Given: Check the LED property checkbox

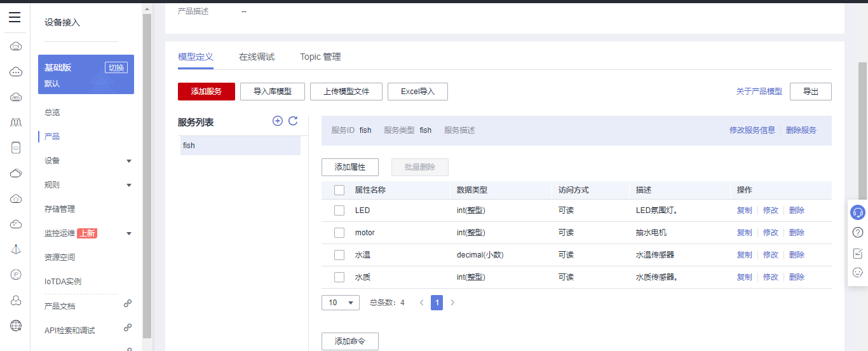Looking at the screenshot, I should 339,210.
